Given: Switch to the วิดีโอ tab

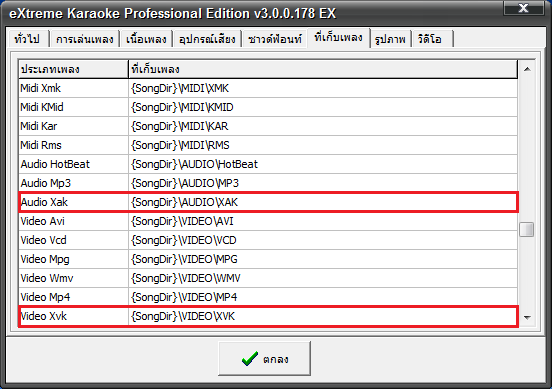Looking at the screenshot, I should [432, 39].
